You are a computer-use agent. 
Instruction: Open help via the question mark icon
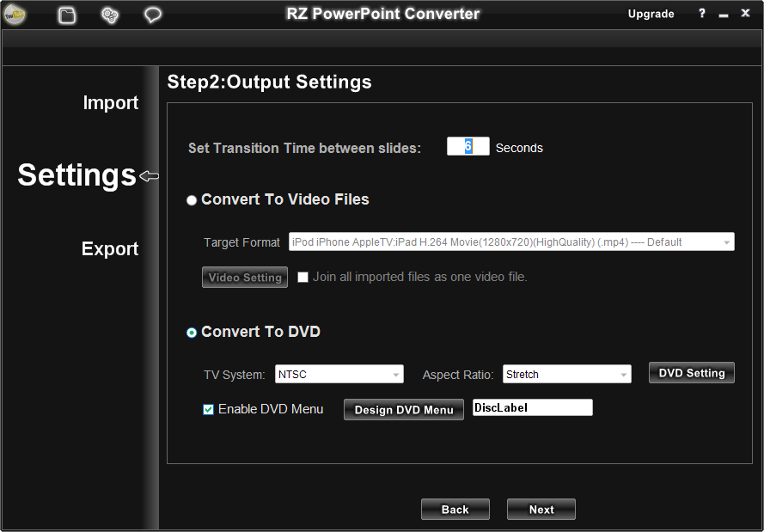pyautogui.click(x=702, y=14)
